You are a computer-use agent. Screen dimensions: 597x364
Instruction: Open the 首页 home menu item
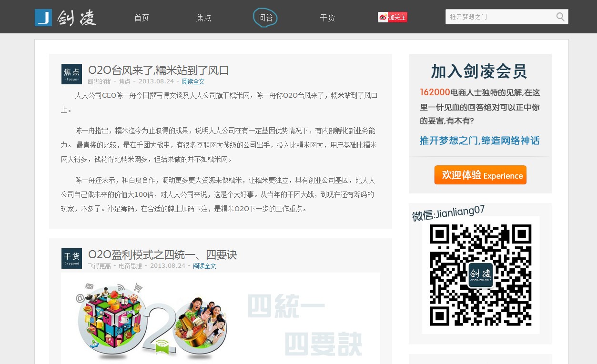pos(142,18)
